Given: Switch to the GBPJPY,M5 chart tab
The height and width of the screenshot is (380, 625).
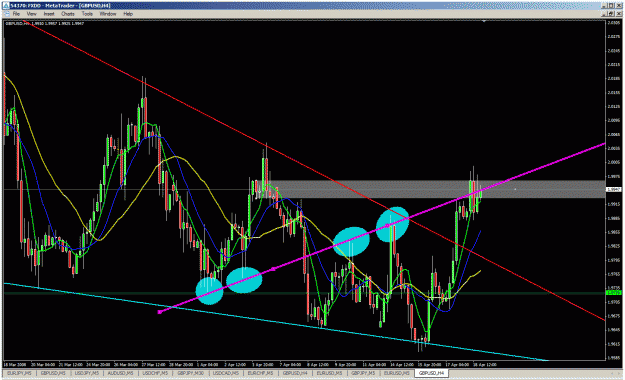Looking at the screenshot, I should [363, 373].
